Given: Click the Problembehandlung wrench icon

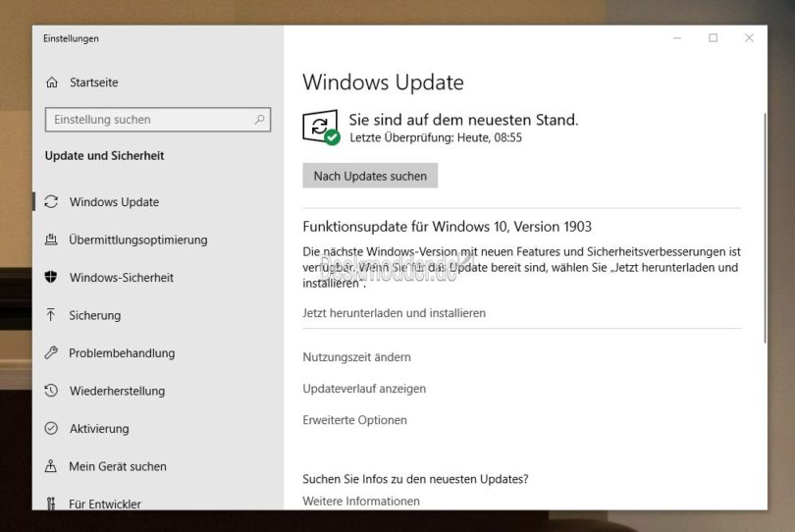Looking at the screenshot, I should [51, 352].
